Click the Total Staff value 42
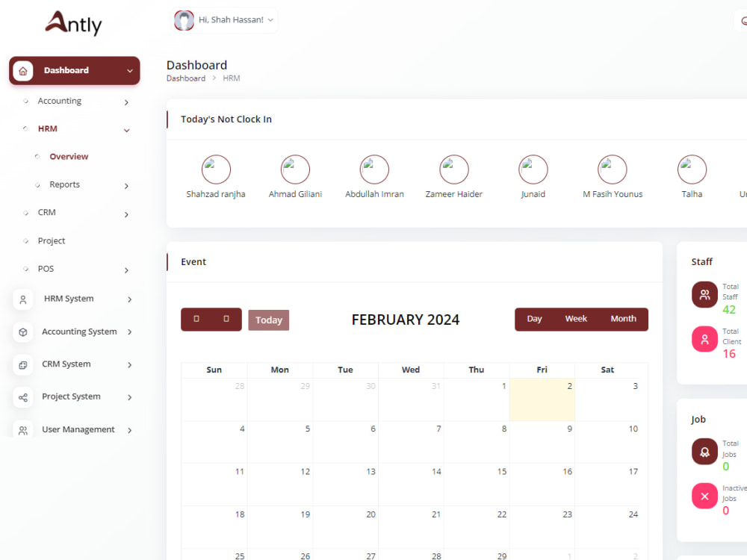This screenshot has height=560, width=747. point(729,310)
